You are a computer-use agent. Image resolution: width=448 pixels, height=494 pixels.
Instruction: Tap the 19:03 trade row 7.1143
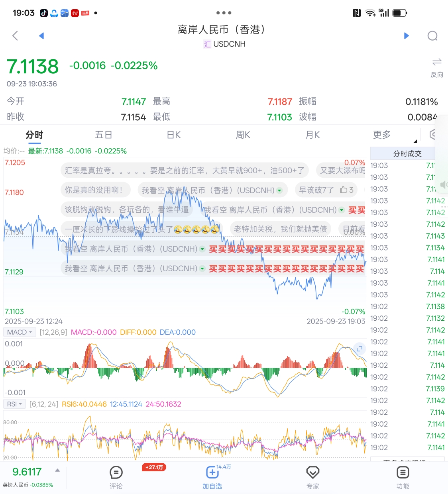[x=407, y=236]
